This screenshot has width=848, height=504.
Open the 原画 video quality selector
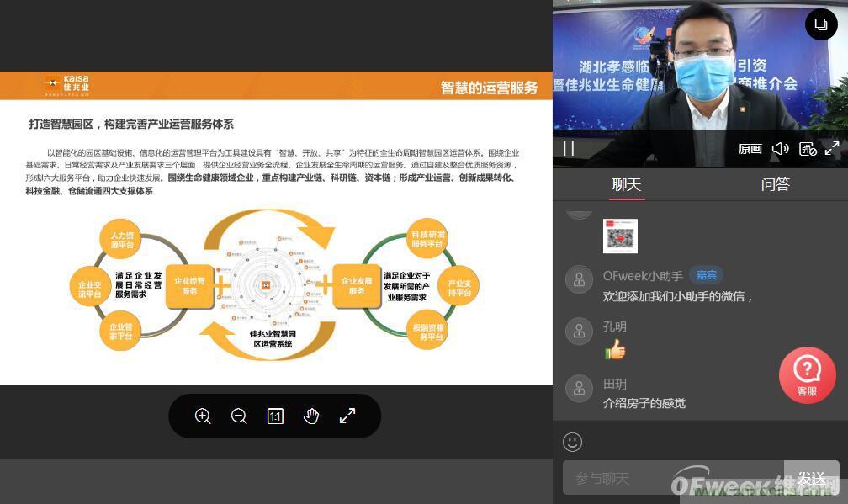pos(749,148)
